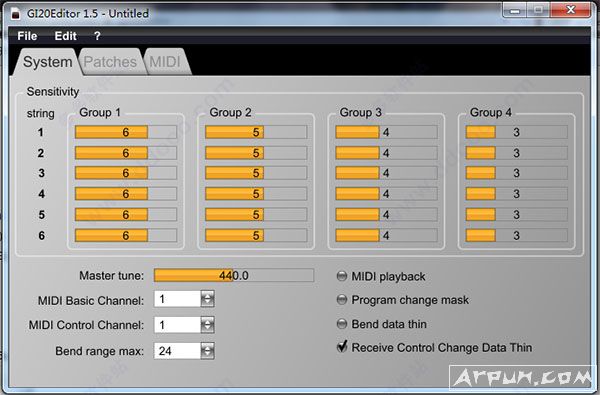
Task: Switch to the Patches tab
Action: tap(110, 62)
